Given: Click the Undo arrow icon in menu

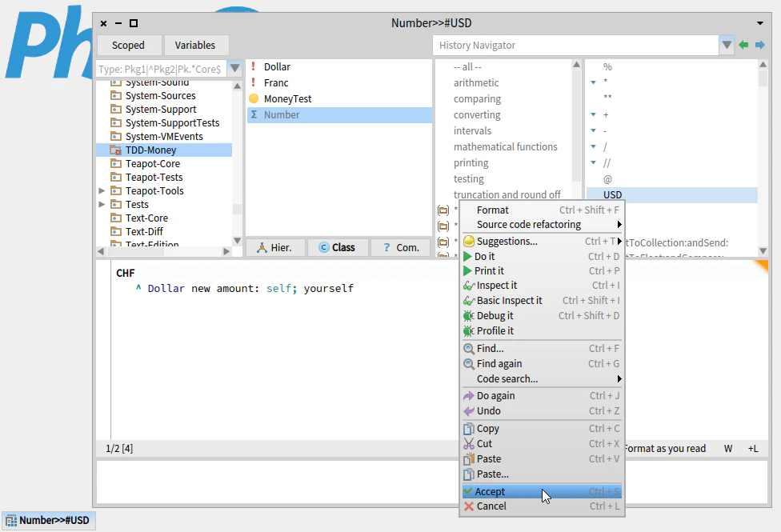Looking at the screenshot, I should tap(469, 411).
